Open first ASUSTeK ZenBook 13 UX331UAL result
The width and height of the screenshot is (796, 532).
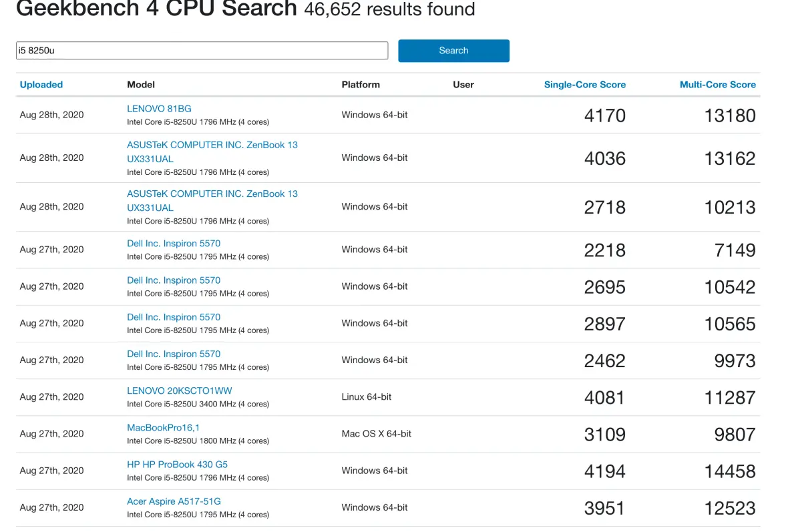pyautogui.click(x=212, y=152)
